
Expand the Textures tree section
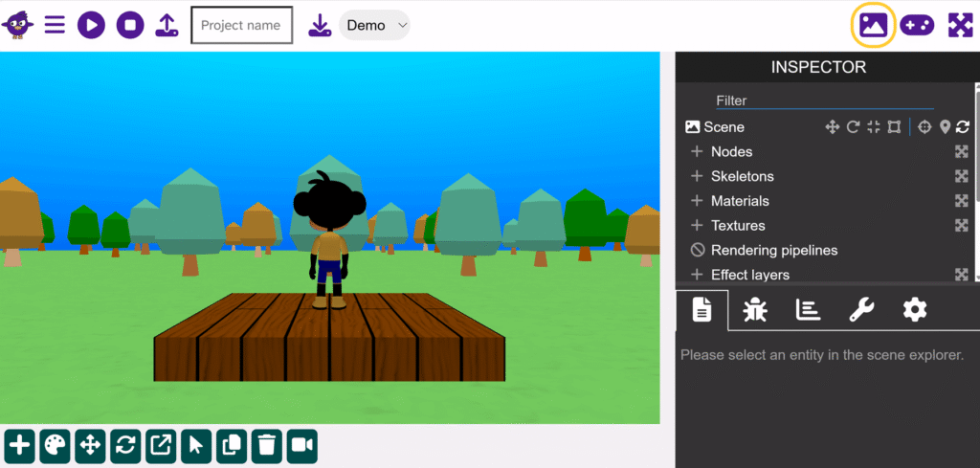tap(697, 226)
